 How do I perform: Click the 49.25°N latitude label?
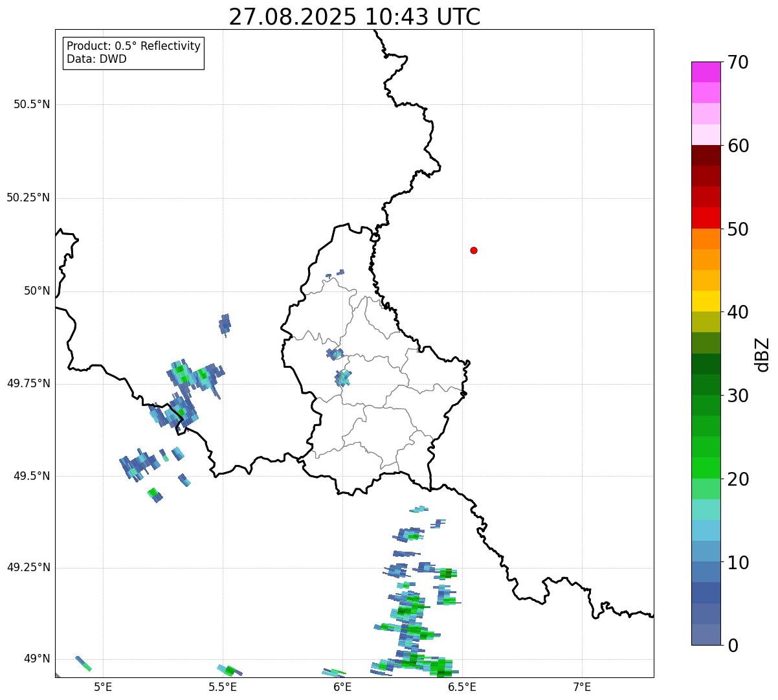[28, 568]
